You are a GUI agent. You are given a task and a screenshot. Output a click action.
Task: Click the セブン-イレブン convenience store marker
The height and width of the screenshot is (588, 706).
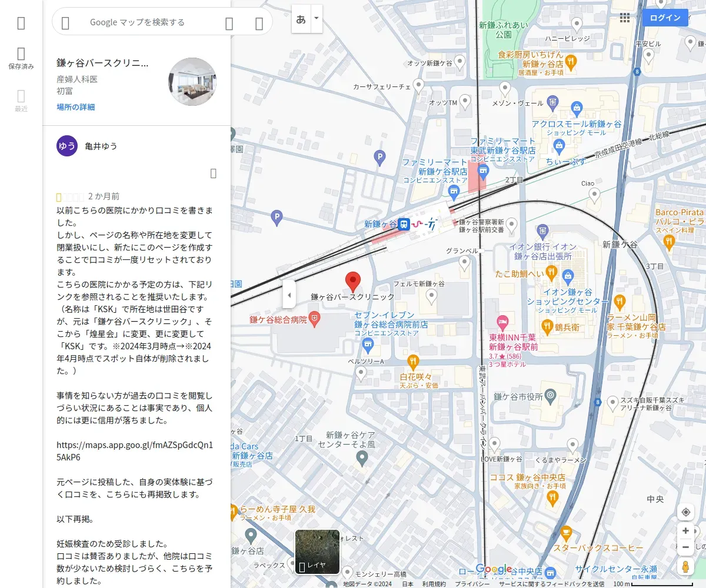coord(368,344)
